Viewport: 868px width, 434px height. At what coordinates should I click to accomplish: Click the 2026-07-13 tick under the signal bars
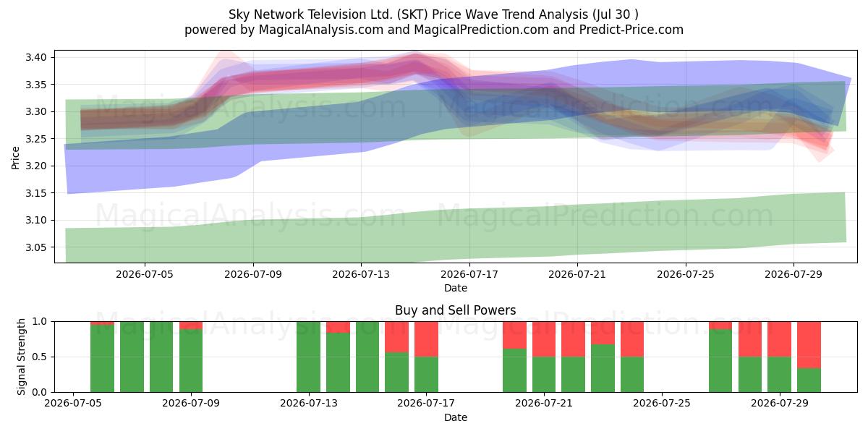tap(309, 404)
